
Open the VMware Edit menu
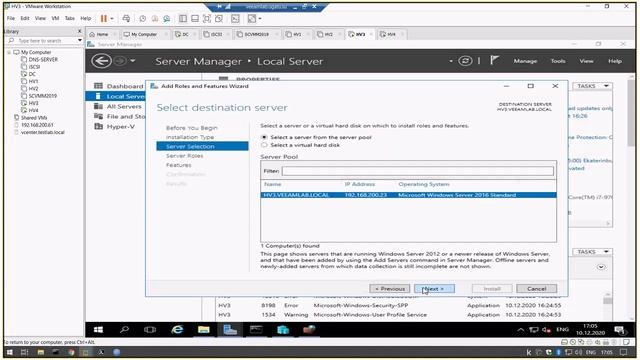point(25,18)
